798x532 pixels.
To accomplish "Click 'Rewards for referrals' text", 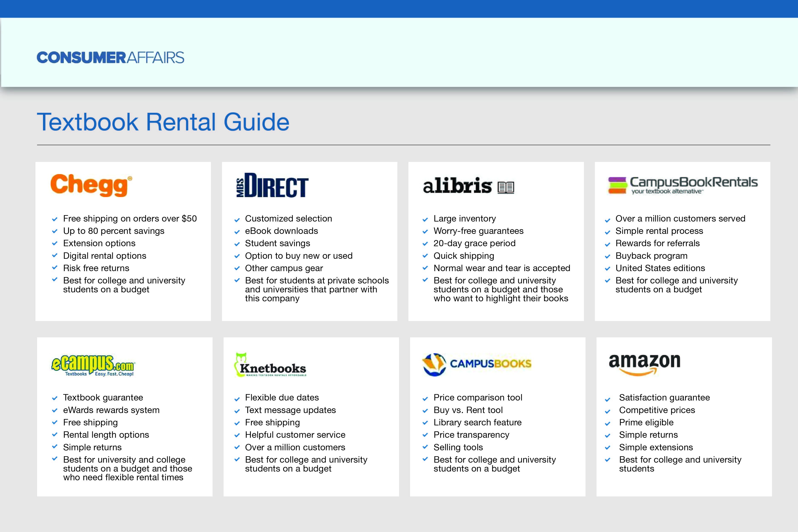I will (x=658, y=243).
